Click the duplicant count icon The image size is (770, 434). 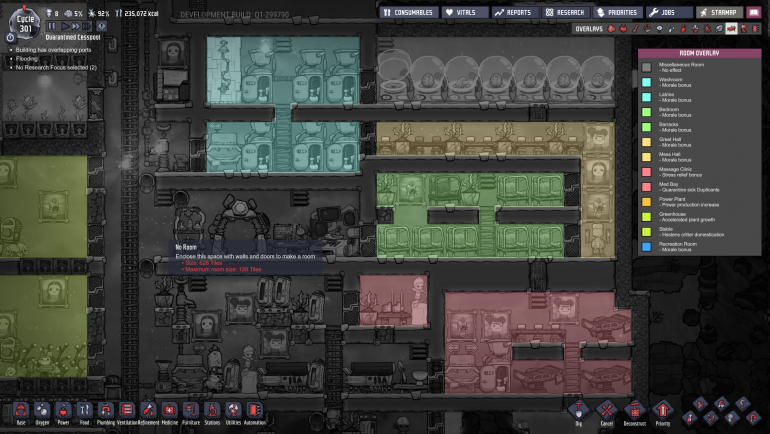(x=49, y=13)
